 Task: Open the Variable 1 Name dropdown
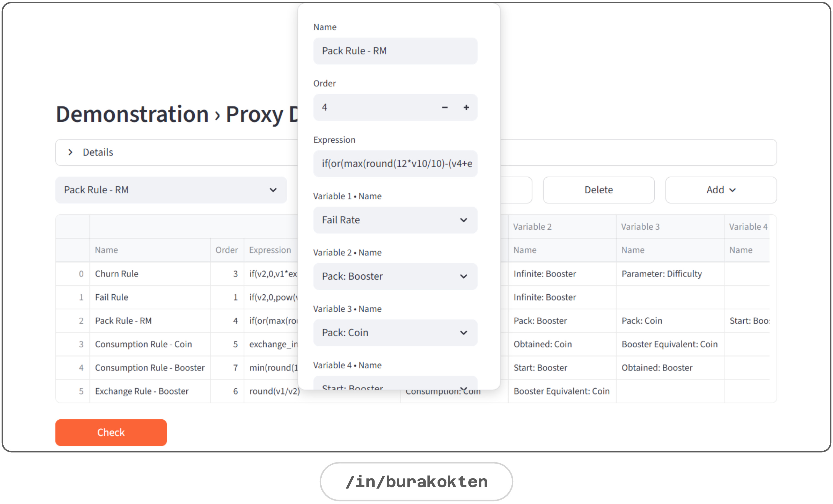click(395, 220)
